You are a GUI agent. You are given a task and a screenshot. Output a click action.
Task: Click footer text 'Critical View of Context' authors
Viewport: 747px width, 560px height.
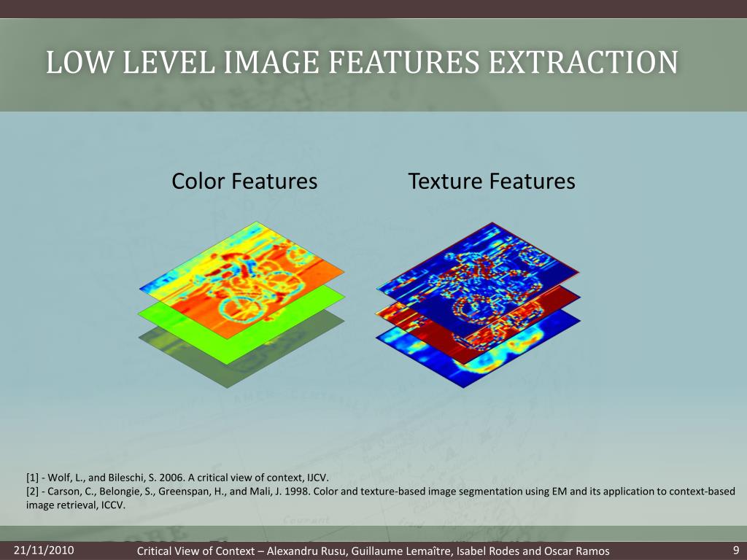[373, 551]
